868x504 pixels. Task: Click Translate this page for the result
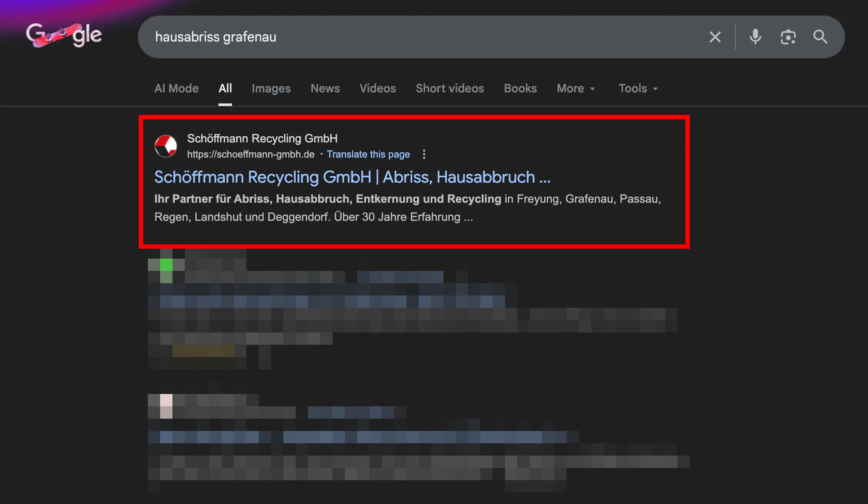click(368, 154)
